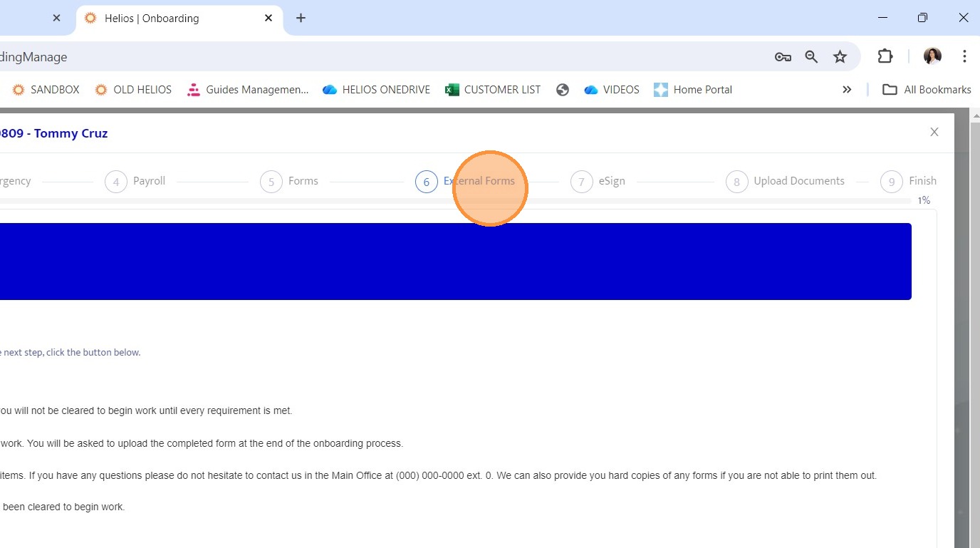Click the '1%' progress percentage

[x=924, y=201]
